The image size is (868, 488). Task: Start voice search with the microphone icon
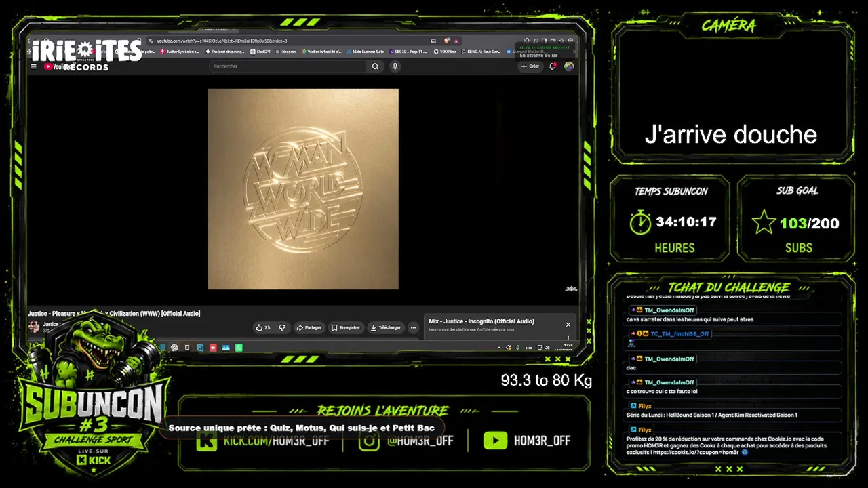395,66
